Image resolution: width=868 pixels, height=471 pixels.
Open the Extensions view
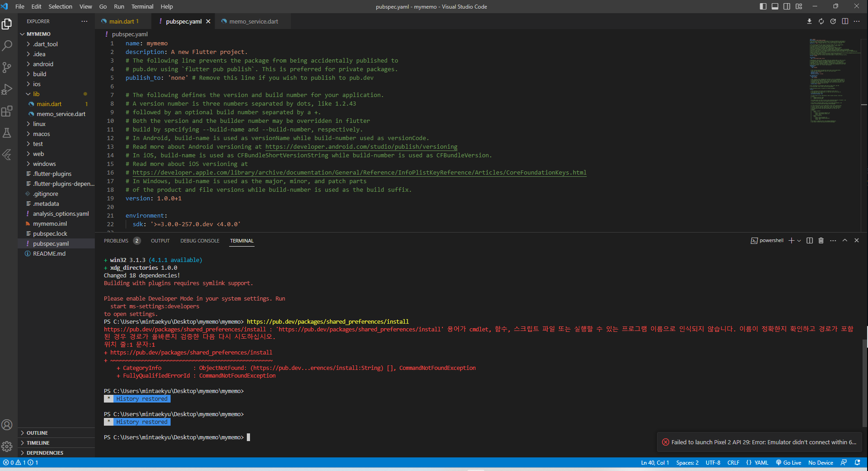coord(7,111)
